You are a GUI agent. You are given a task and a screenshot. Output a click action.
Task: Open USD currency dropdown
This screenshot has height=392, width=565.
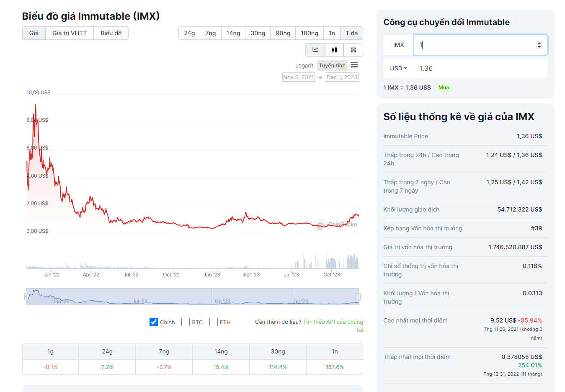398,68
